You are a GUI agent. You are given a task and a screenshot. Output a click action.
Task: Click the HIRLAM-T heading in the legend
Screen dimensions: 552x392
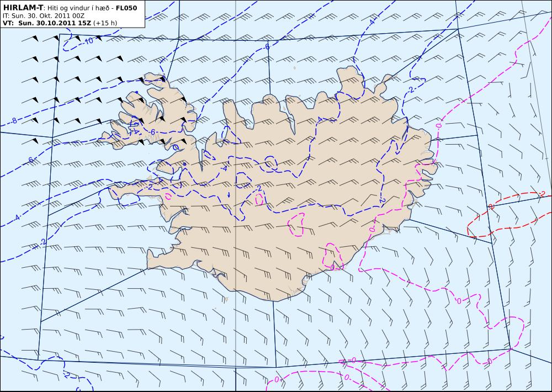point(23,8)
